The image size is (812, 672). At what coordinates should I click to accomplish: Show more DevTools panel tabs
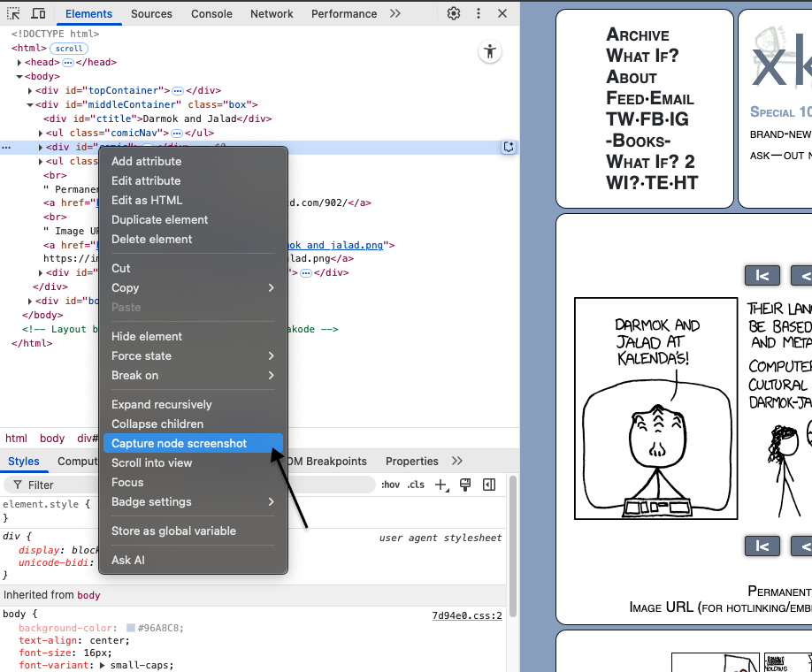coord(395,13)
